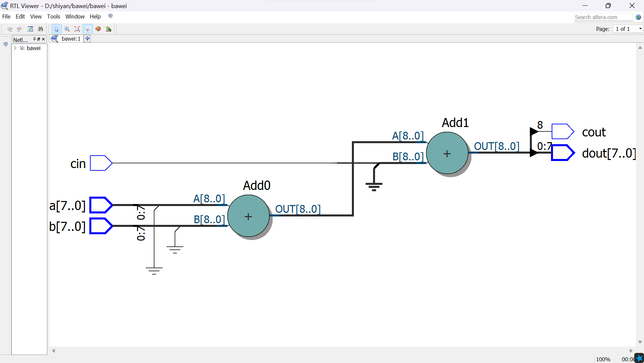Expand the bawei tree node
This screenshot has height=363, width=644.
pos(15,48)
